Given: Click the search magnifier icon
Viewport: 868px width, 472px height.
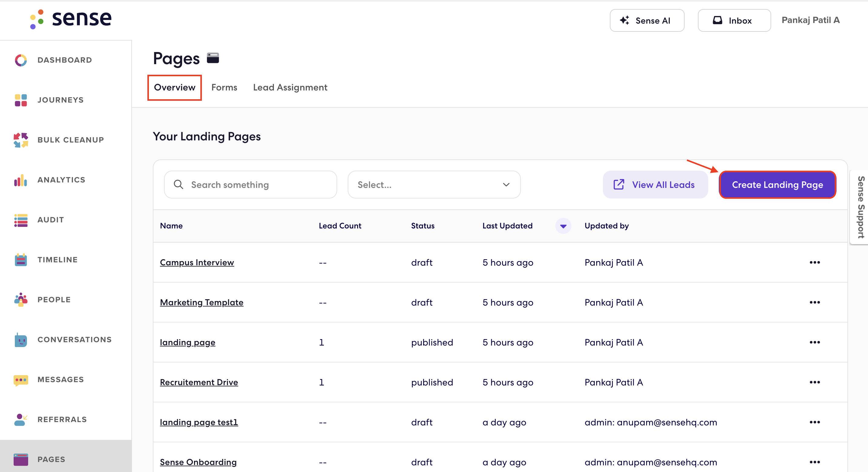Looking at the screenshot, I should 178,184.
